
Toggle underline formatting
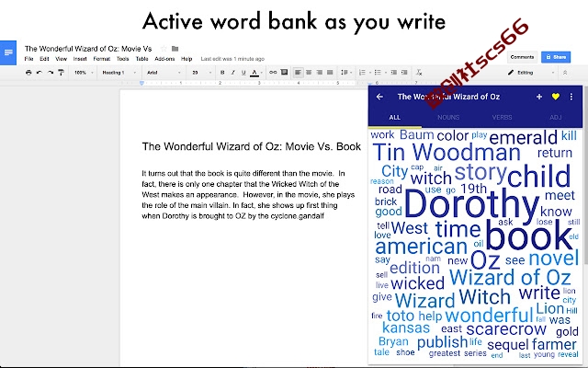[243, 73]
